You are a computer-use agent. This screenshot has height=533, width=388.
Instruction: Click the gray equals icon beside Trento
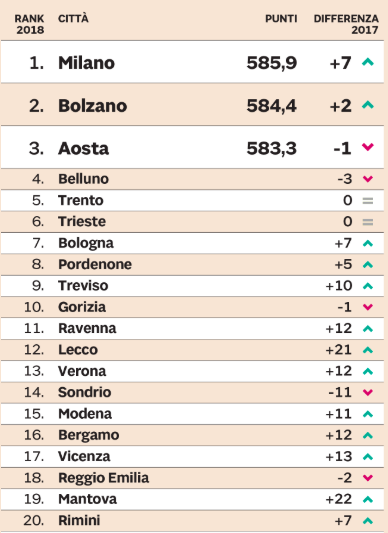(368, 201)
